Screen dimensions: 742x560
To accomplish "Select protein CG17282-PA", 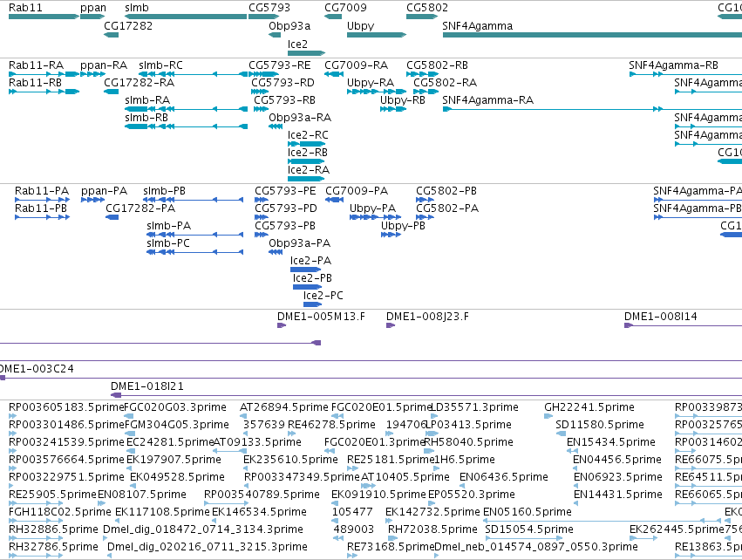I will click(x=140, y=208).
